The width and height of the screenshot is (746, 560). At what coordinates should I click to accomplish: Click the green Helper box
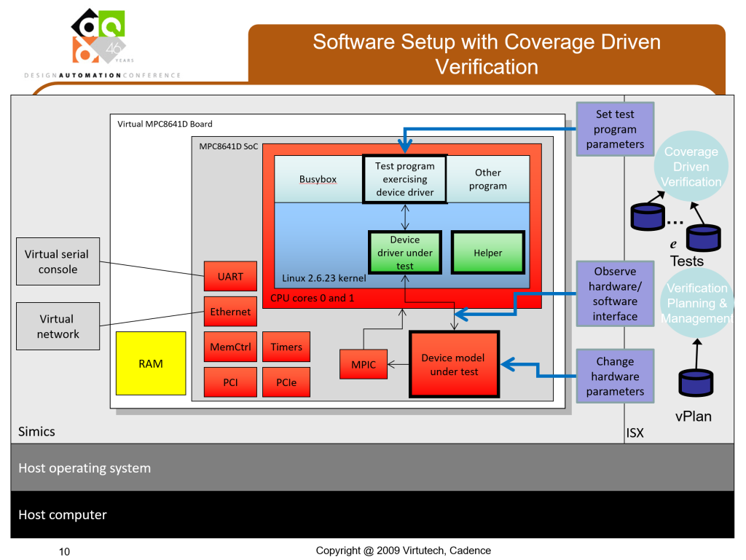pos(487,253)
